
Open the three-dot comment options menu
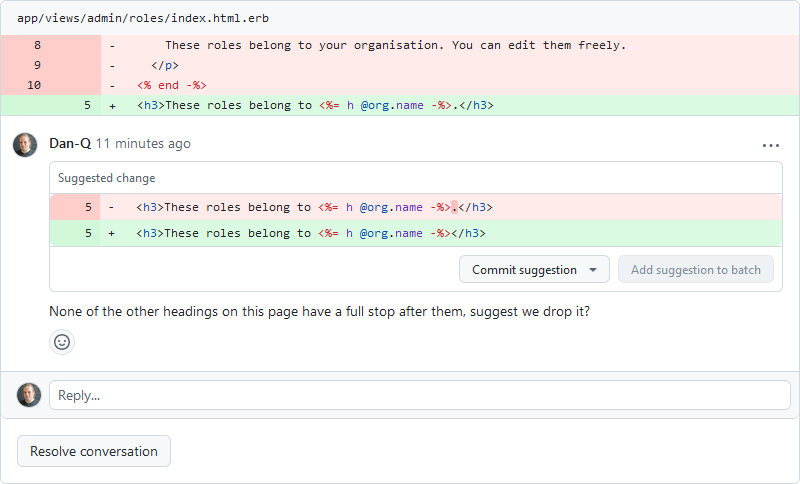coord(770,145)
